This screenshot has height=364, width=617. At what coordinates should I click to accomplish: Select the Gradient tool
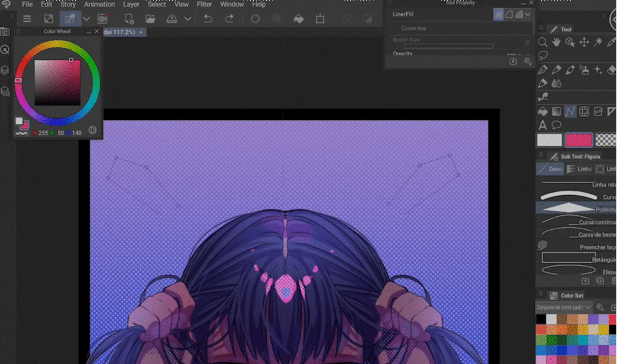(557, 112)
